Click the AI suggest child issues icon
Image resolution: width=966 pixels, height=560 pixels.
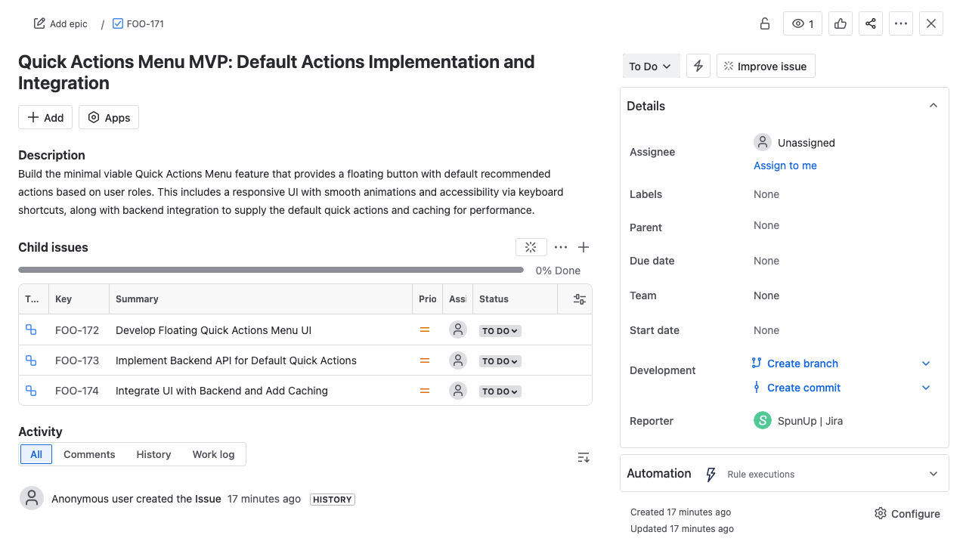[x=531, y=247]
